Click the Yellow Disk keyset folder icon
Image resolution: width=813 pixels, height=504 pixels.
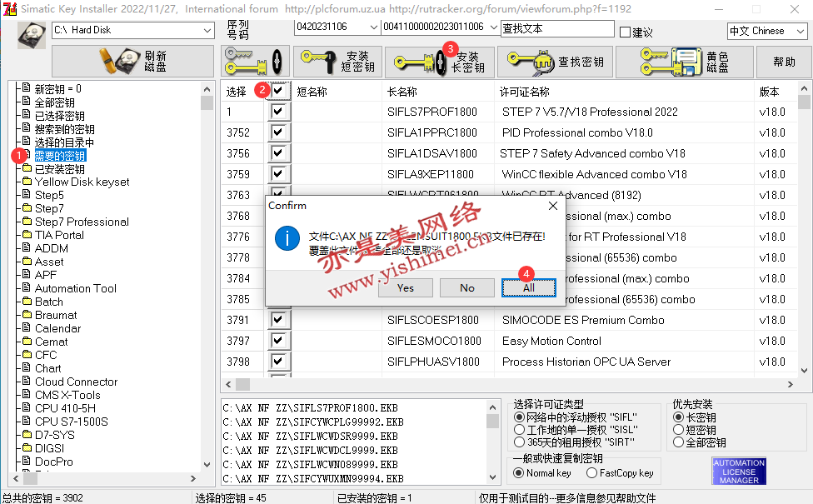[x=27, y=182]
